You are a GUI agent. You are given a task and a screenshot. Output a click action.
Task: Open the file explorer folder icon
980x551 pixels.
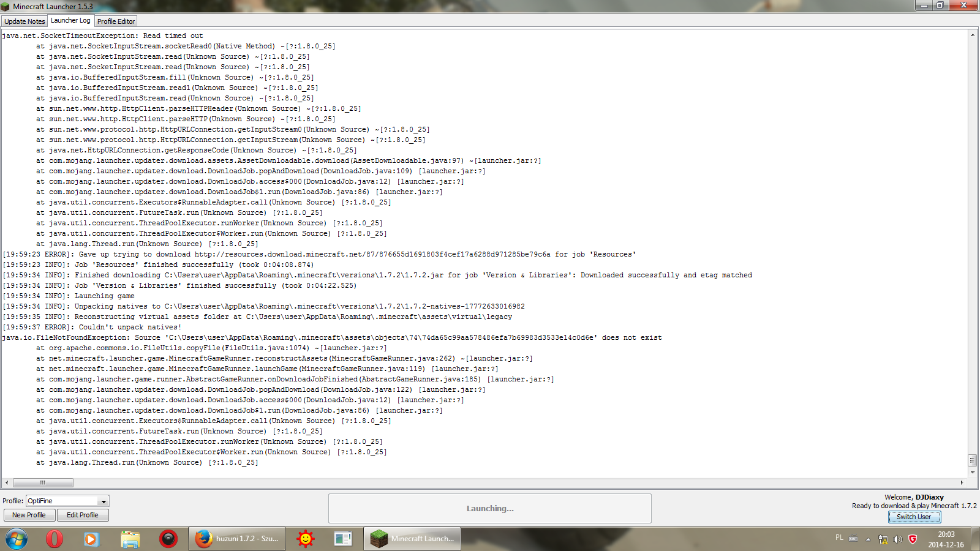[x=130, y=539]
